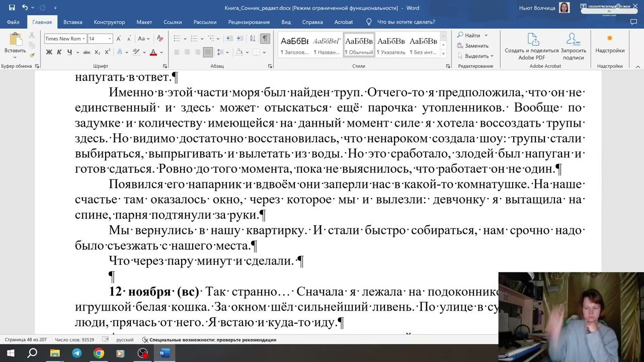Open the change case (Аа) dropdown
This screenshot has height=362, width=644.
click(x=143, y=39)
